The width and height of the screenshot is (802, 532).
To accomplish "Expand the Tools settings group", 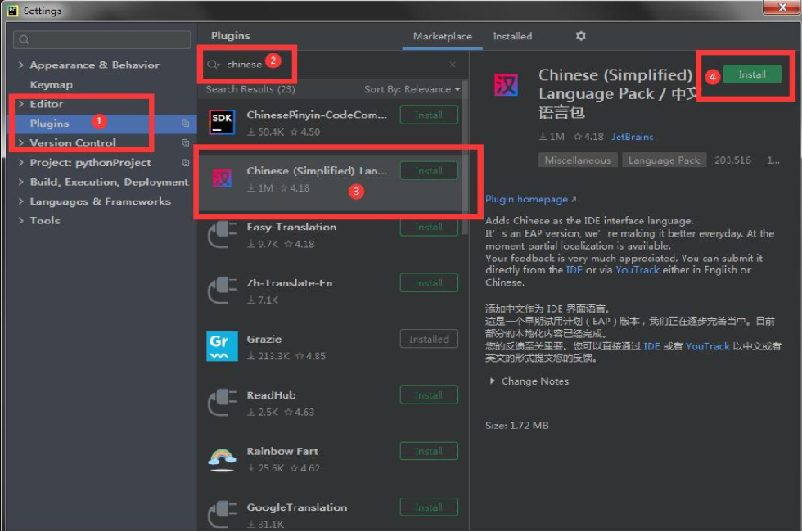I will click(21, 220).
